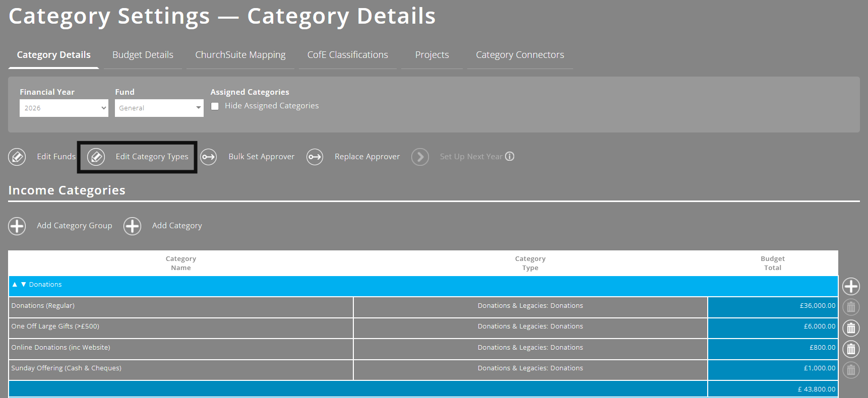Delete the Online Donations (inc Website) category
Viewport: 868px width, 398px height.
tap(851, 349)
